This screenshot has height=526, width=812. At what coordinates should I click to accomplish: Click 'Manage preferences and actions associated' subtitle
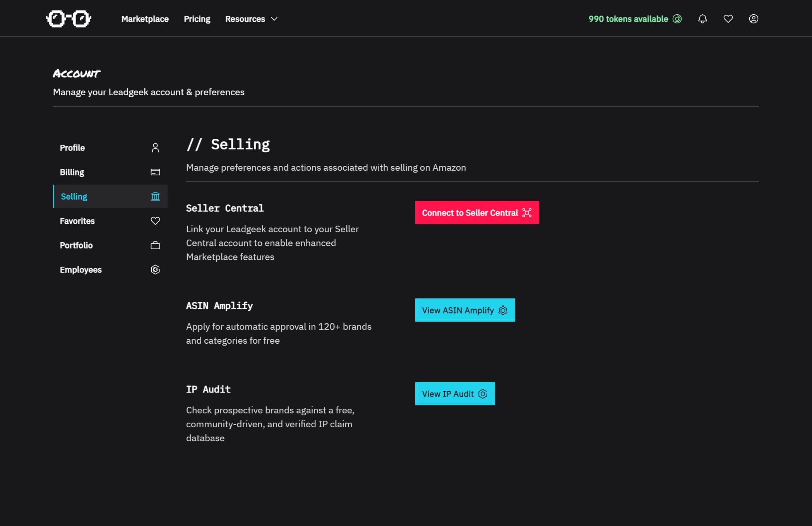coord(326,167)
